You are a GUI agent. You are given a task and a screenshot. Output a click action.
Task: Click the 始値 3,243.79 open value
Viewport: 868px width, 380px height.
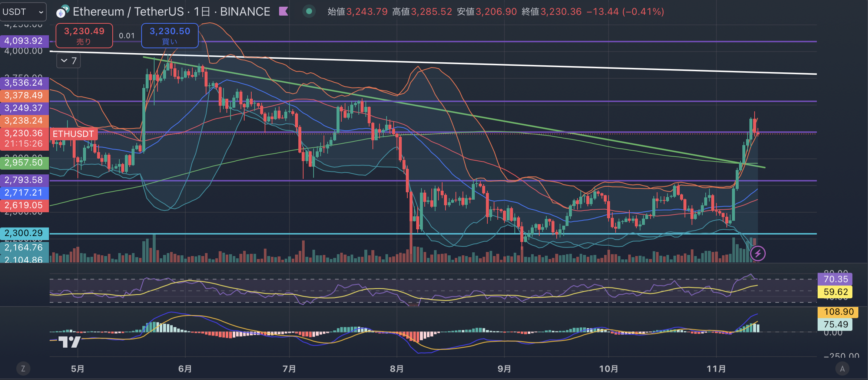point(358,12)
